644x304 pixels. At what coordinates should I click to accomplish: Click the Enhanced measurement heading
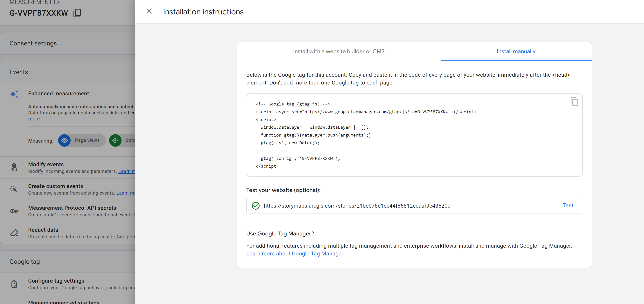pos(59,93)
